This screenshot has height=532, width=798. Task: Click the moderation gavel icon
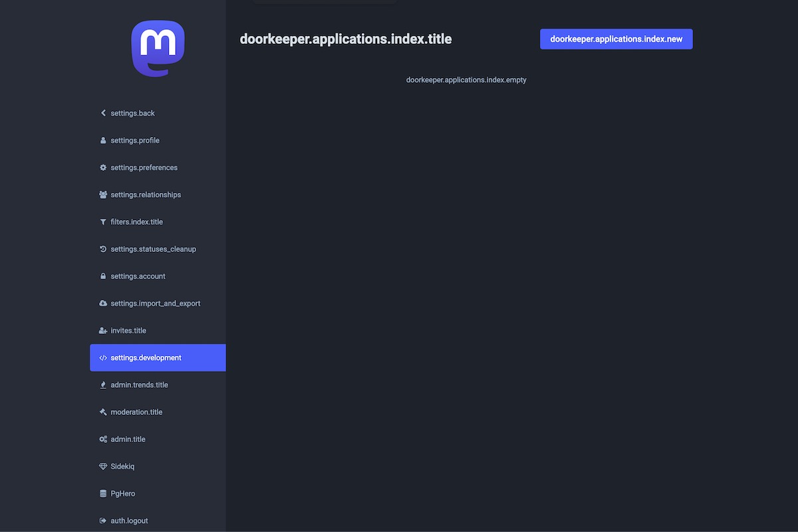103,412
